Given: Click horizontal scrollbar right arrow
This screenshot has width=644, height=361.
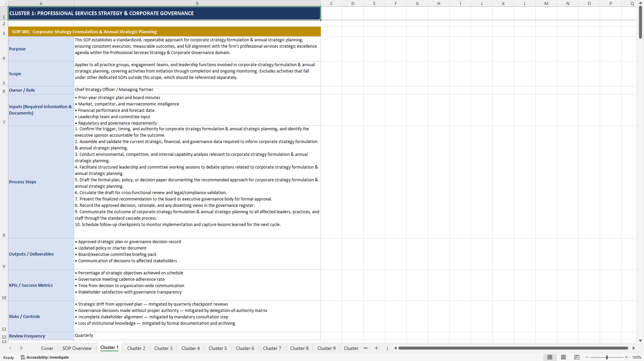Looking at the screenshot, I should (634, 348).
